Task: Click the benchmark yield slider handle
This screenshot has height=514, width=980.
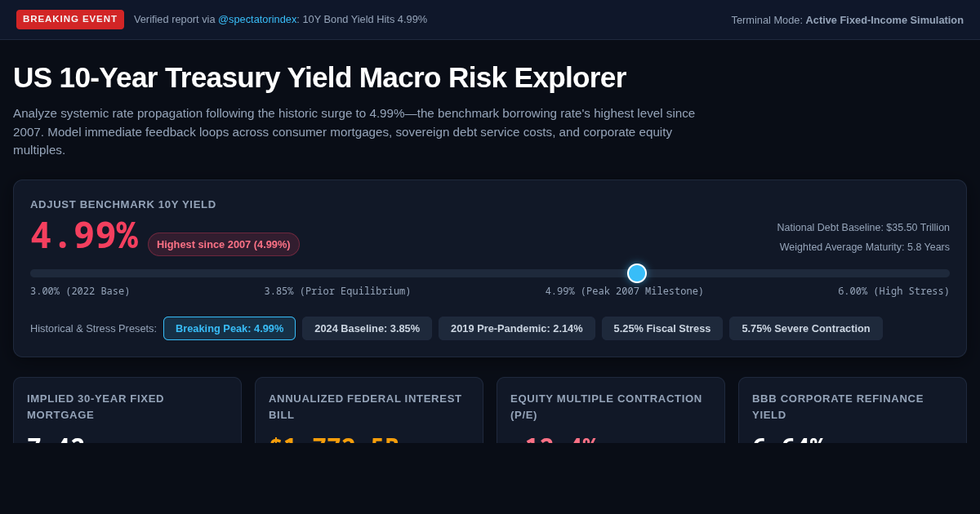Action: [x=637, y=273]
